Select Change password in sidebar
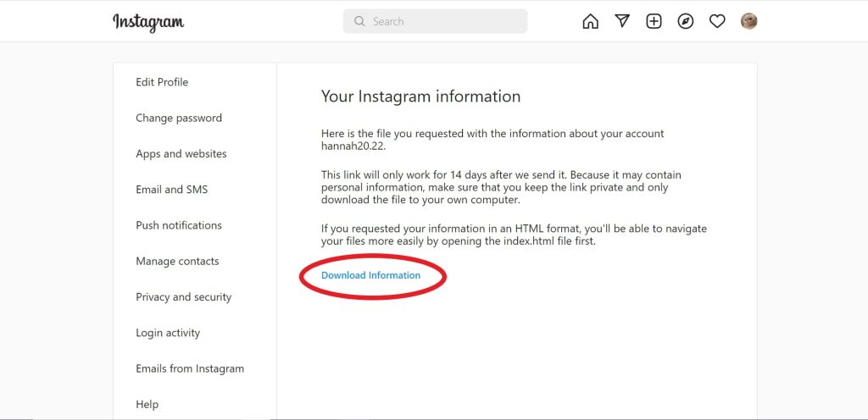Screen dimensions: 868x420 (179, 118)
